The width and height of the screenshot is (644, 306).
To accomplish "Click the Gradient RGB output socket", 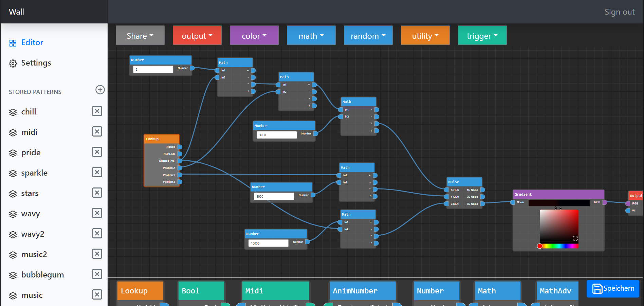I will coord(605,202).
